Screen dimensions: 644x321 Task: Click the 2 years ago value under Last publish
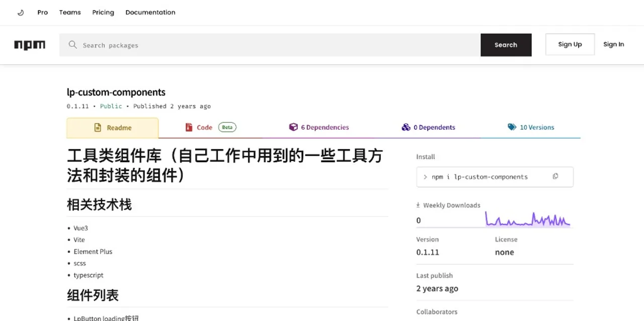point(437,288)
